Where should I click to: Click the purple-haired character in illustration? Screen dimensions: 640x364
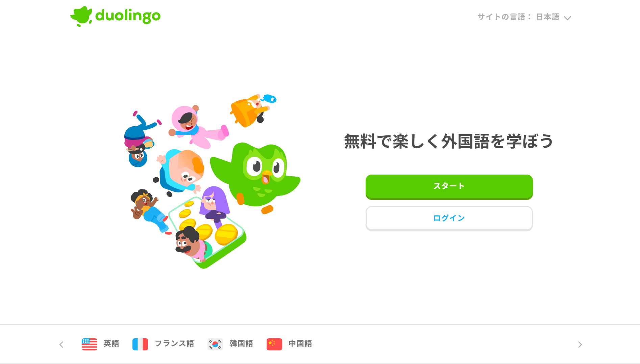click(214, 204)
